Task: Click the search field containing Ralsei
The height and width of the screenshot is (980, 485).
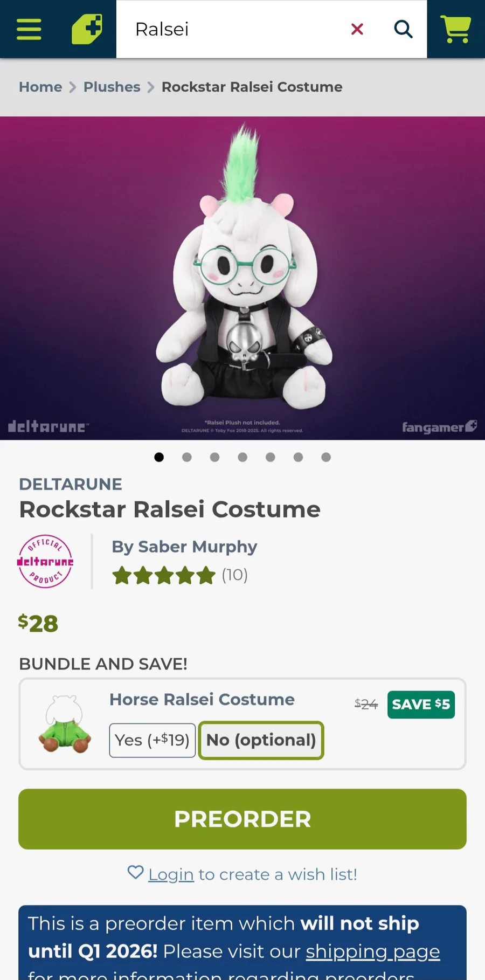Action: click(x=232, y=29)
